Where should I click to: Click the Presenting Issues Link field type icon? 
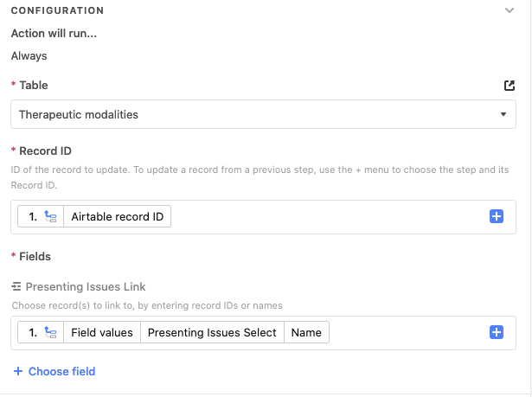click(x=16, y=286)
